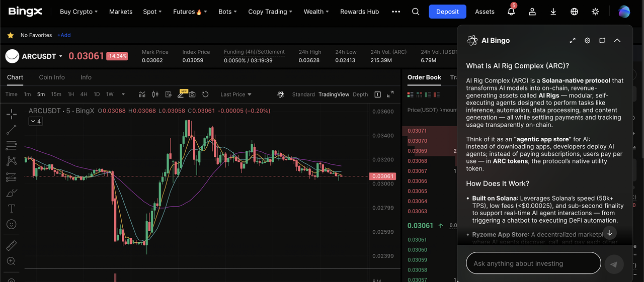The width and height of the screenshot is (644, 282).
Task: Select the ruler measure tool
Action: click(x=11, y=245)
